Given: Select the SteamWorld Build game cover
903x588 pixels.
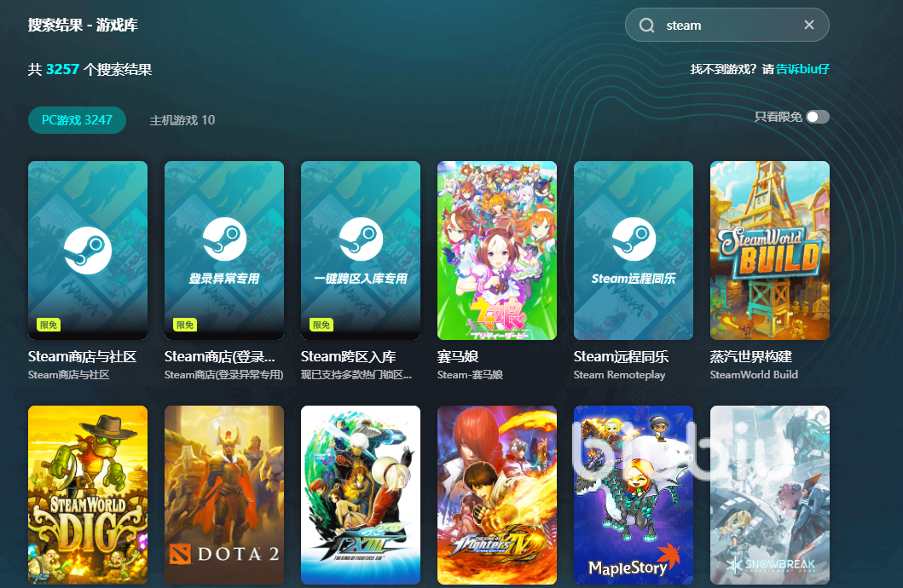Looking at the screenshot, I should point(770,250).
